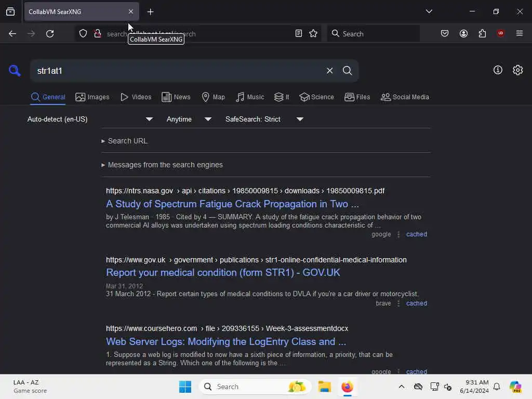Viewport: 532px width, 399px height.
Task: Open the Windows Start menu
Action: click(x=185, y=387)
